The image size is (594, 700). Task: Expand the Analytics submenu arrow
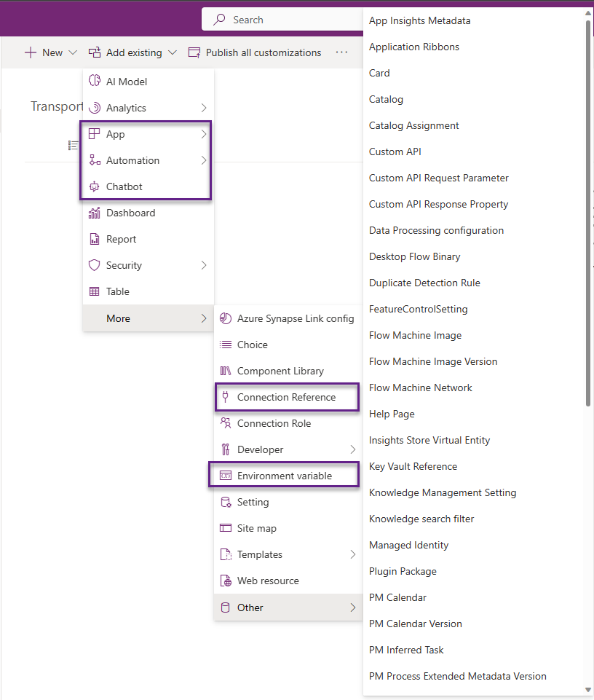pyautogui.click(x=204, y=108)
